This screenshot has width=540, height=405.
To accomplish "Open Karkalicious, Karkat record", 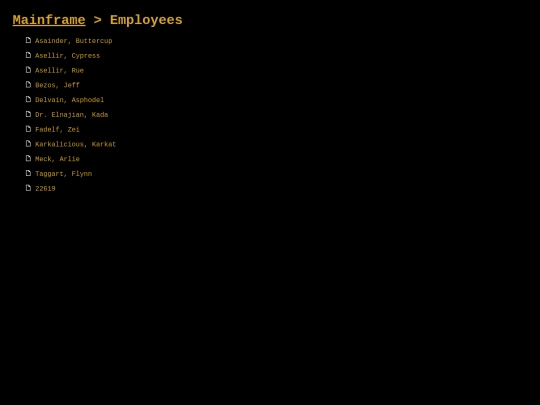I will [75, 144].
